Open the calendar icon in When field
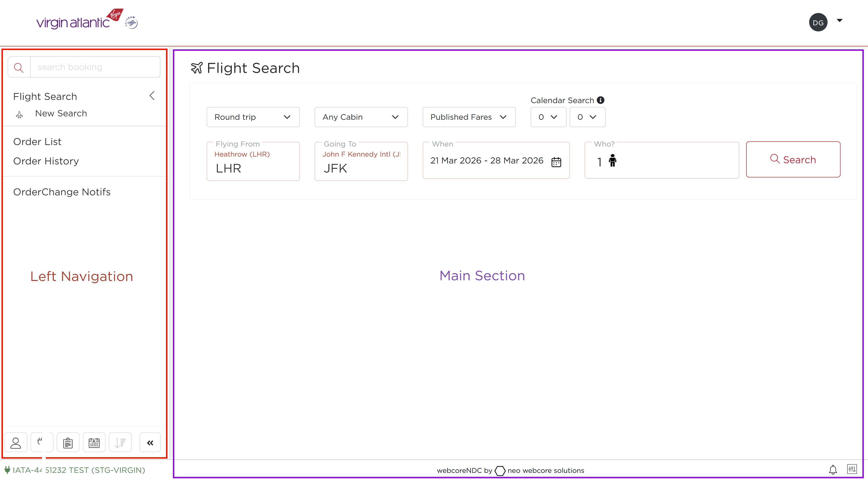Screen dimensions: 868x479 (x=556, y=162)
